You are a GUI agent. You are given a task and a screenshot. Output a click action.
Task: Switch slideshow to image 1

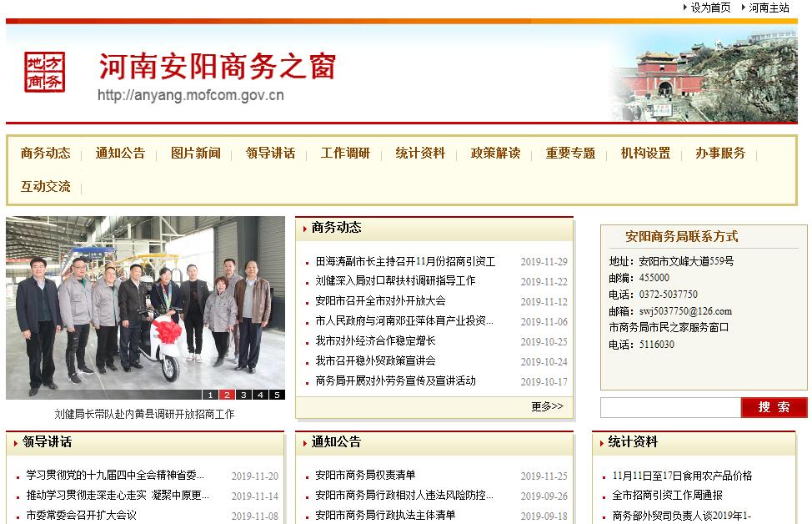click(210, 395)
